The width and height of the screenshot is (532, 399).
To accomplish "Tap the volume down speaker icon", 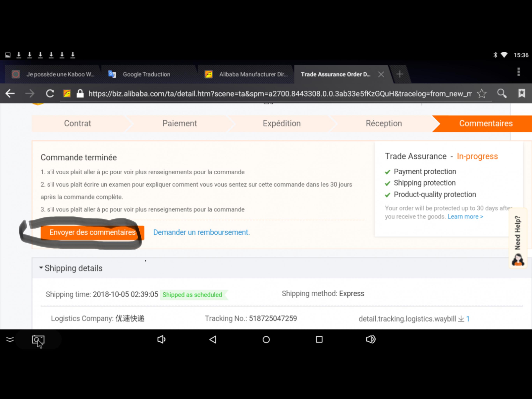I will [x=161, y=340].
